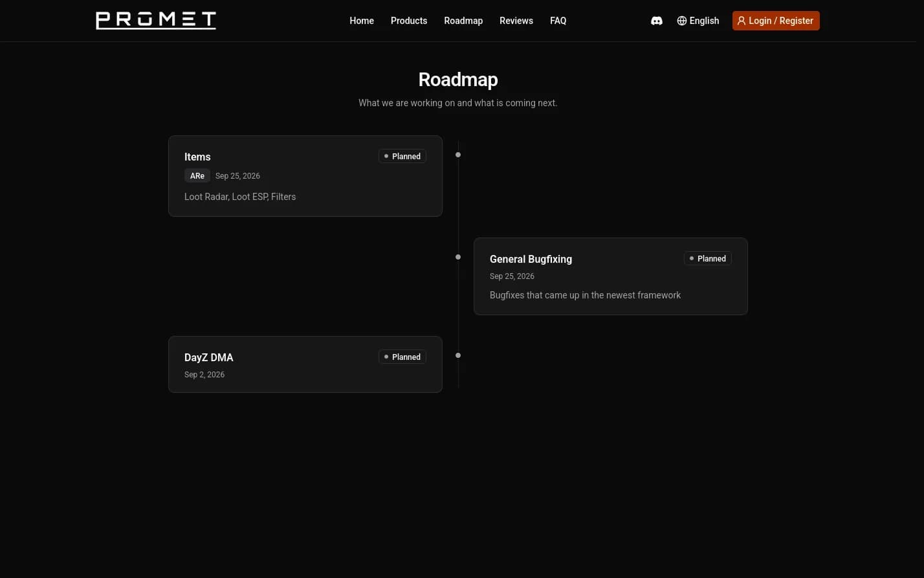Click the timeline dot beside Items
The image size is (924, 578).
pos(458,155)
